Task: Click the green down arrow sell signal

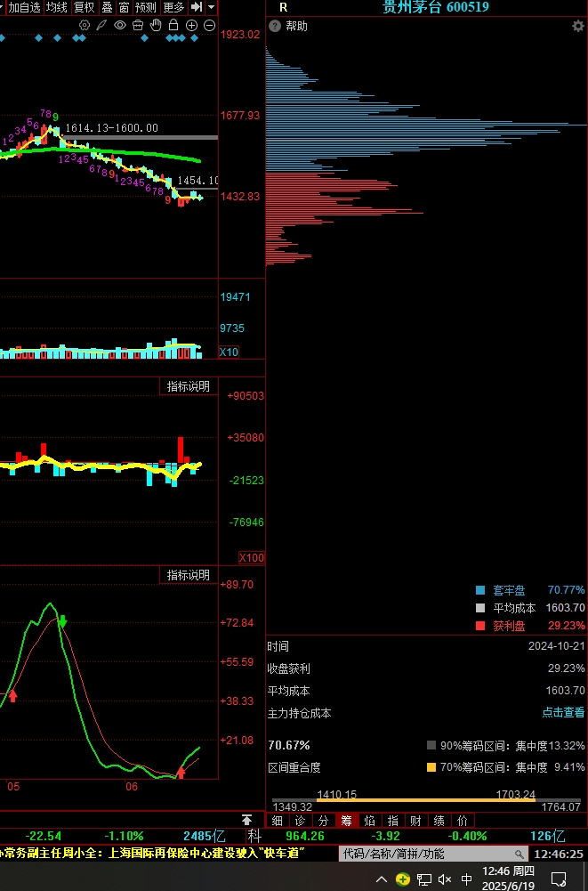Action: tap(62, 621)
